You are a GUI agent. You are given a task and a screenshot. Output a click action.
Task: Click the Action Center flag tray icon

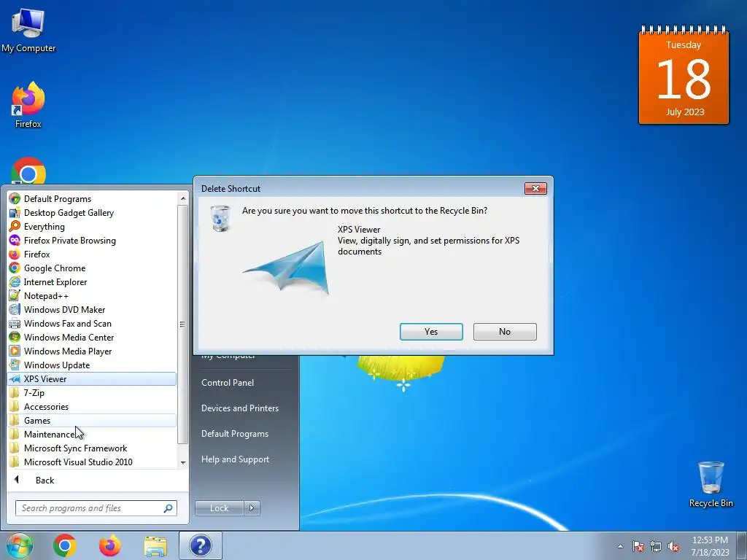[638, 546]
